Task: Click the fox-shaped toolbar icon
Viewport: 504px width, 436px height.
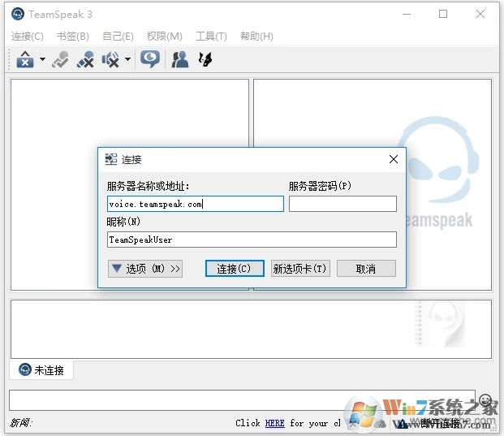Action: pos(205,59)
